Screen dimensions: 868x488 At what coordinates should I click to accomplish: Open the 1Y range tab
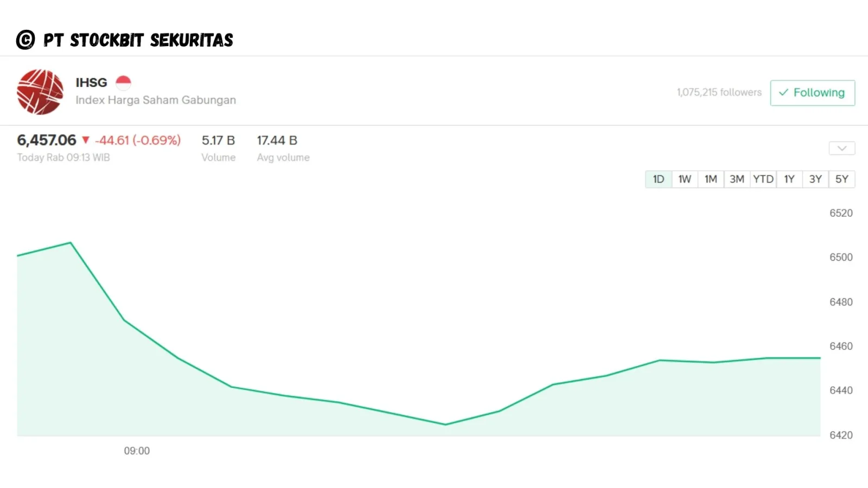(x=789, y=179)
